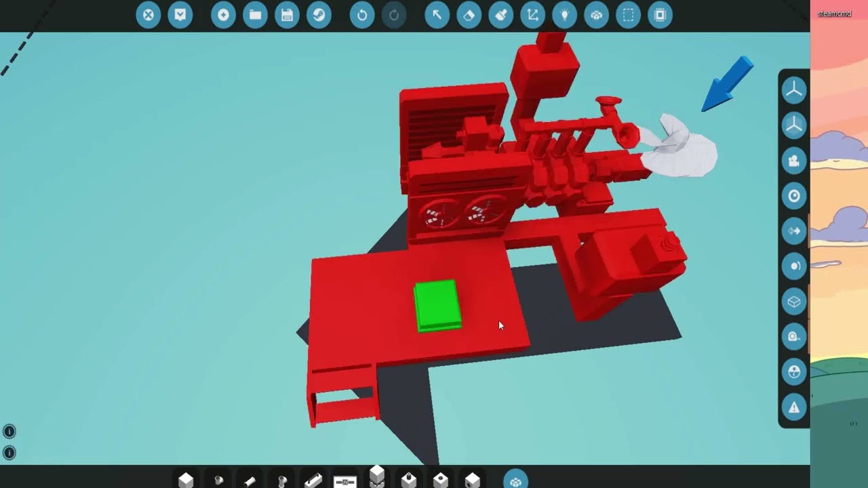
Task: Open Steam Workshop upload icon
Action: (319, 15)
